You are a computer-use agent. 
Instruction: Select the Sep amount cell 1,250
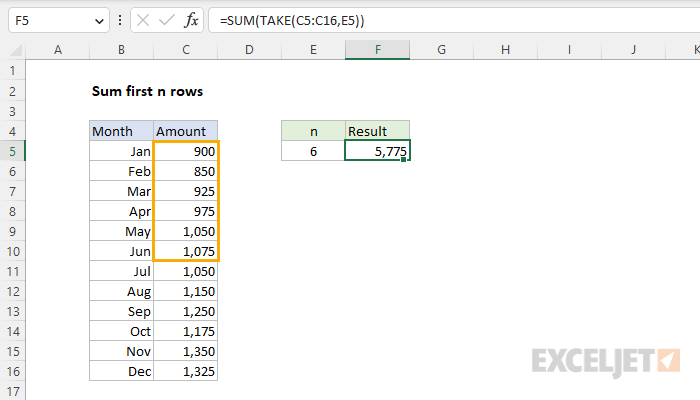pos(186,311)
